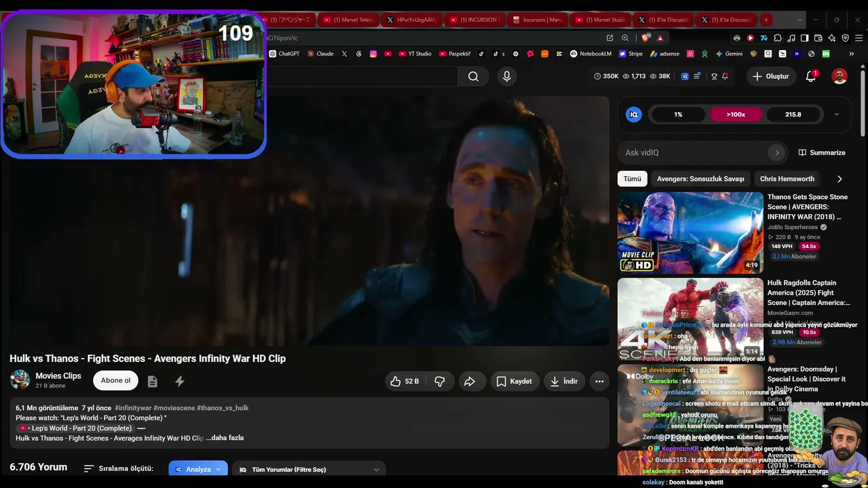This screenshot has width=868, height=488.
Task: Open the Paspektif bookmark
Action: (x=455, y=54)
